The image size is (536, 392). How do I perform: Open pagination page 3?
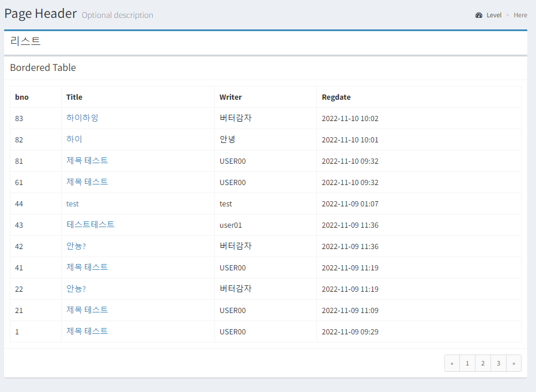pyautogui.click(x=499, y=363)
